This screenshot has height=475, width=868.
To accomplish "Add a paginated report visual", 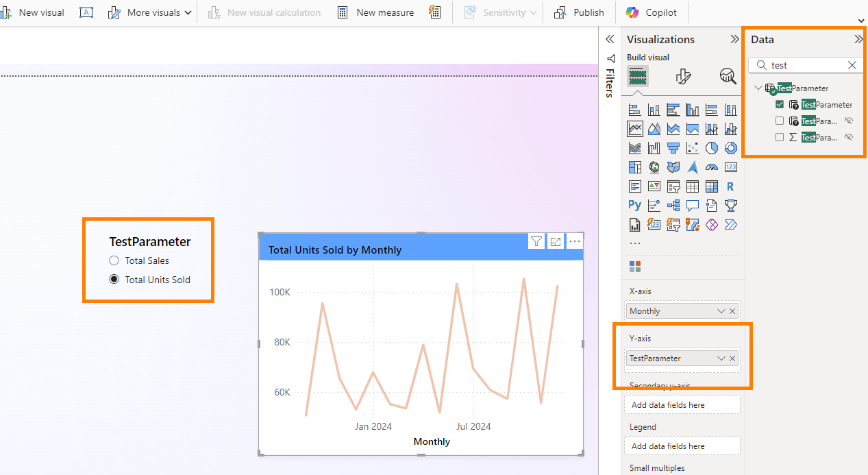I will coord(634,224).
